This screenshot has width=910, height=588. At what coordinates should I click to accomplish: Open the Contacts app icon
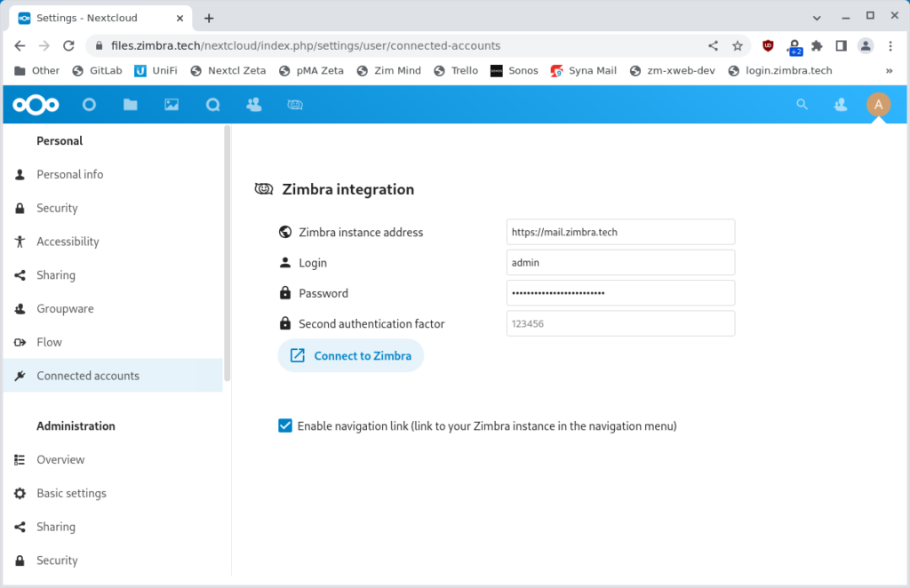(x=253, y=104)
